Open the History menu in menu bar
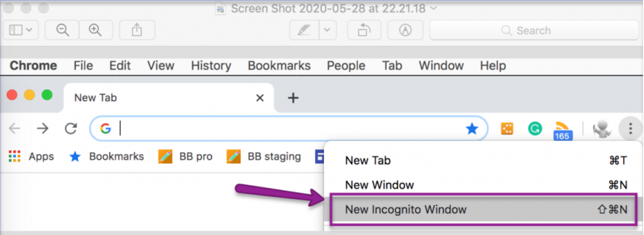The height and width of the screenshot is (235, 644). [211, 65]
